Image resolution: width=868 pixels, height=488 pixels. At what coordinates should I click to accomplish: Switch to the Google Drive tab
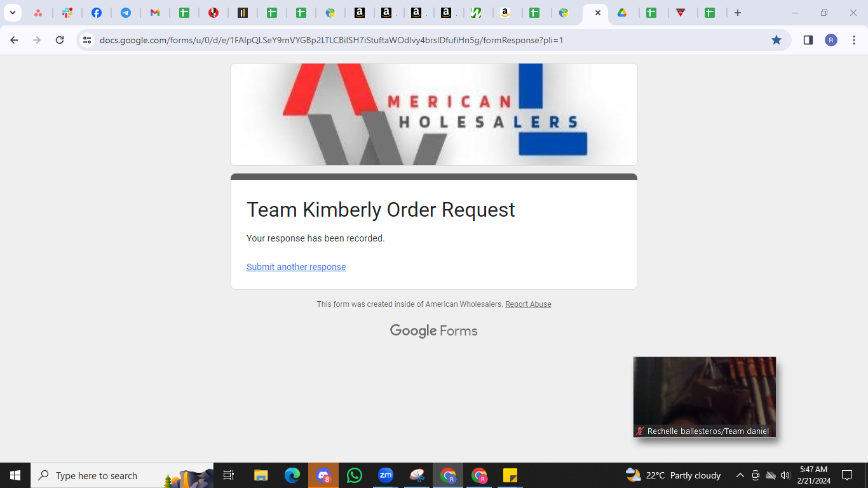point(623,13)
